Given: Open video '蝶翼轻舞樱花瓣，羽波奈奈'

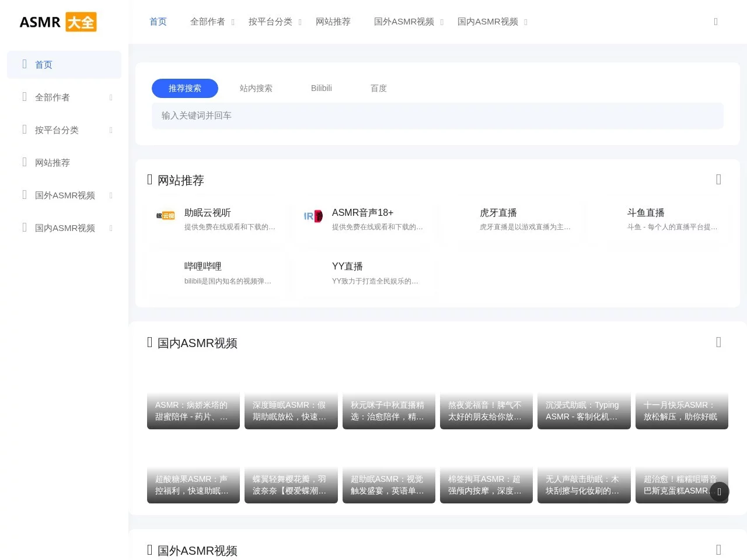Looking at the screenshot, I should tap(291, 471).
